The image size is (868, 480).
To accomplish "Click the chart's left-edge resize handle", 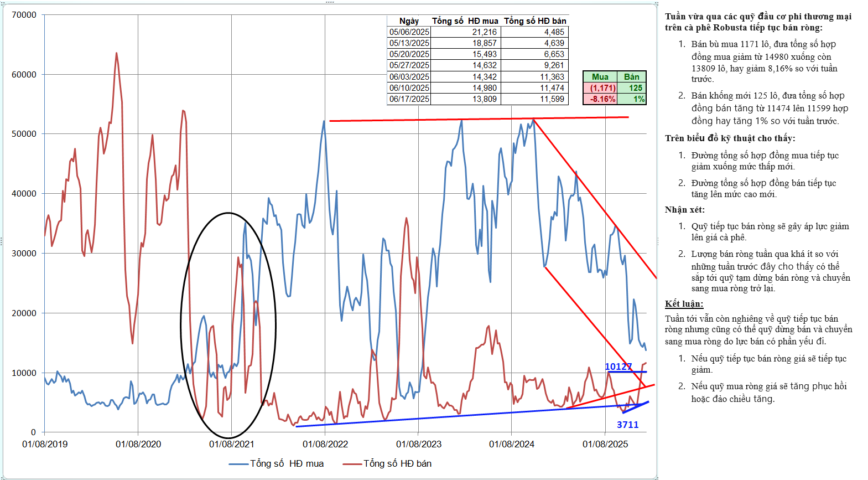I will pos(2,241).
